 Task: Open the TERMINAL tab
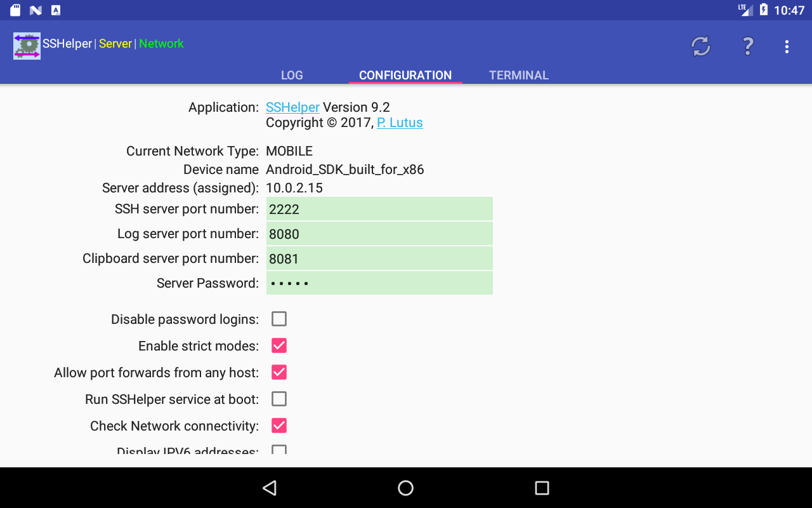[519, 75]
